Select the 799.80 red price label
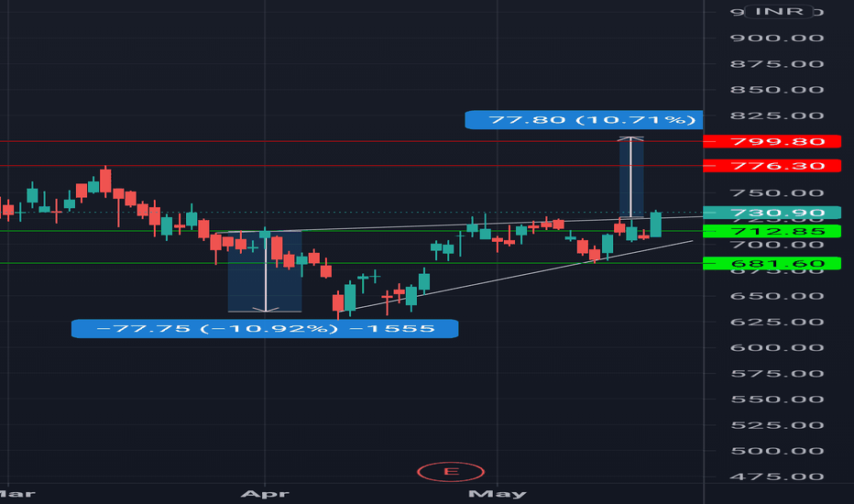854x504 pixels. point(772,142)
